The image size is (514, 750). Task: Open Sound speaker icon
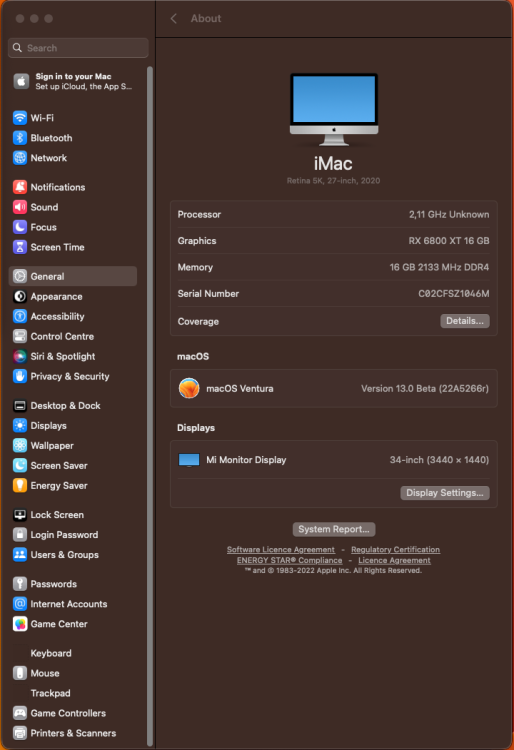[x=20, y=207]
